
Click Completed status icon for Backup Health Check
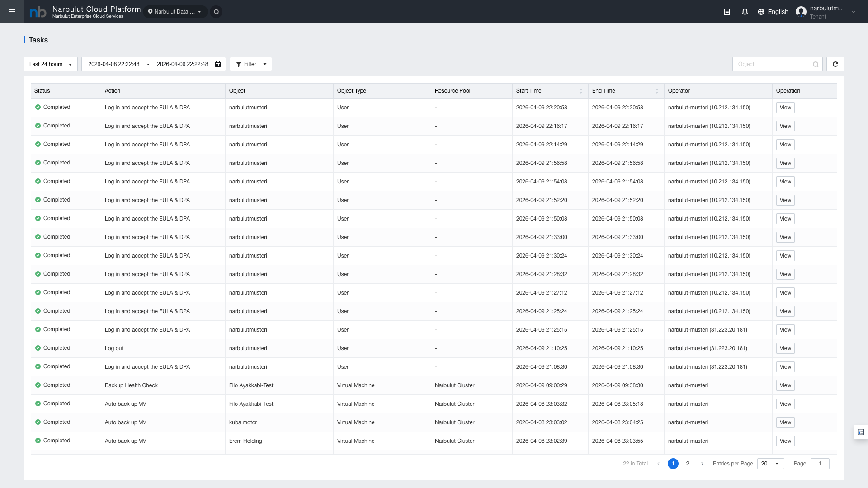38,385
